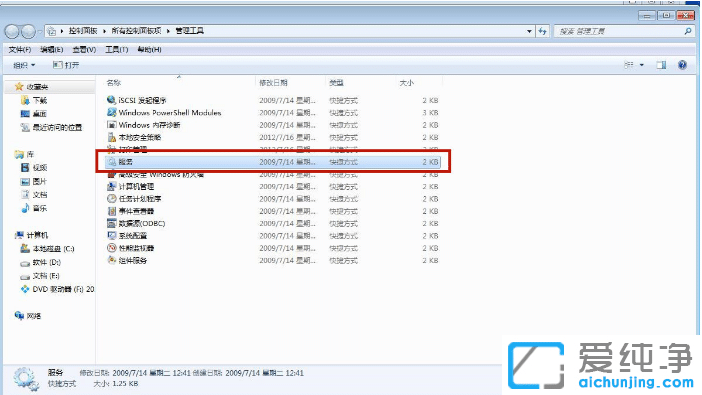Screen dimensions: 702x395
Task: Click the Forward navigation arrow
Action: coord(28,31)
